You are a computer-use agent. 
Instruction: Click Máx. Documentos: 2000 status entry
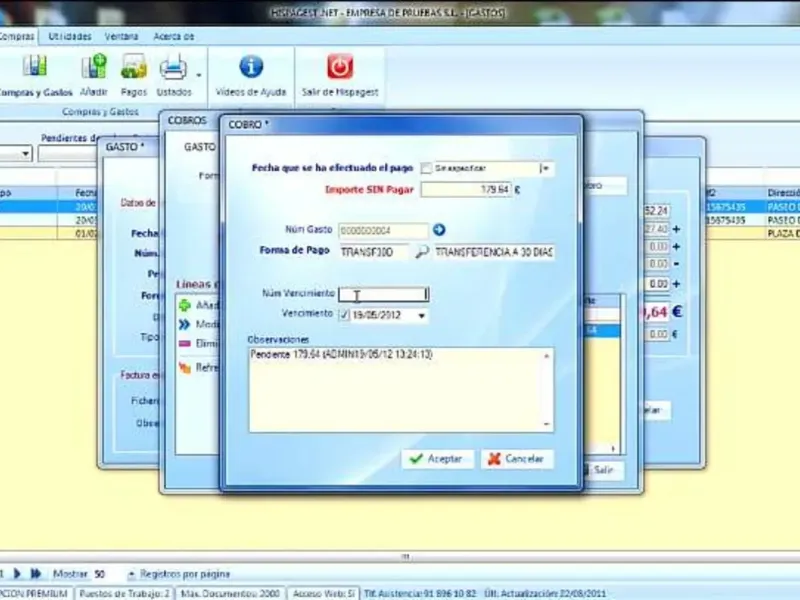point(230,593)
